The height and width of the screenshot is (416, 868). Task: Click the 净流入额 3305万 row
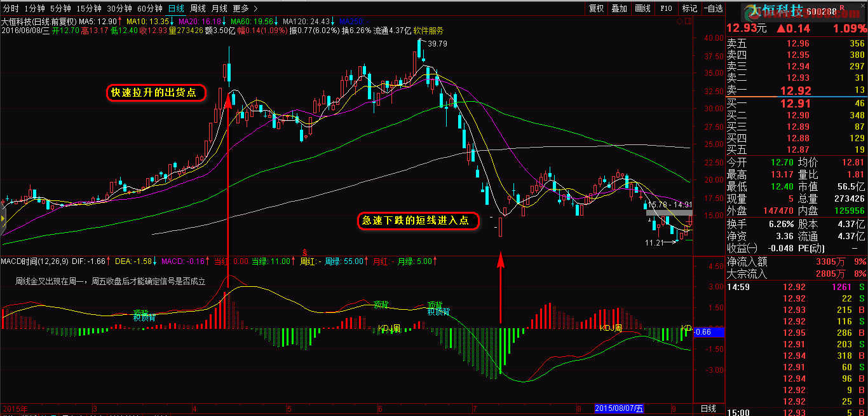click(796, 261)
